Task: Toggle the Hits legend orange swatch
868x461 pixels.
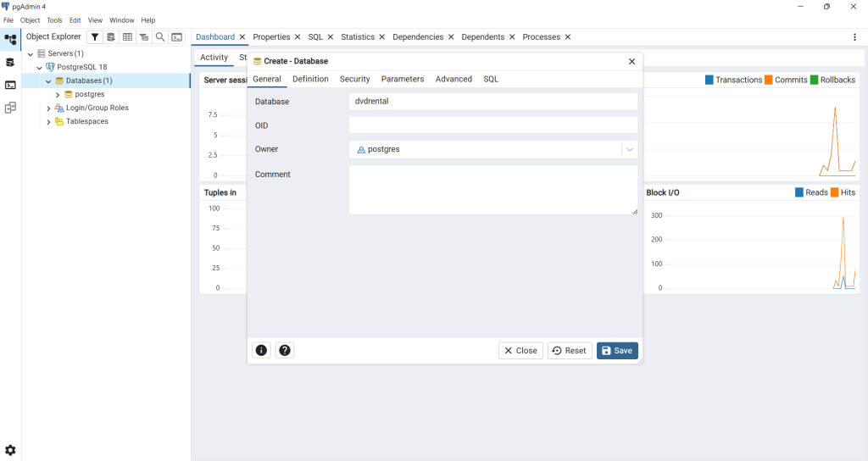Action: [x=834, y=192]
